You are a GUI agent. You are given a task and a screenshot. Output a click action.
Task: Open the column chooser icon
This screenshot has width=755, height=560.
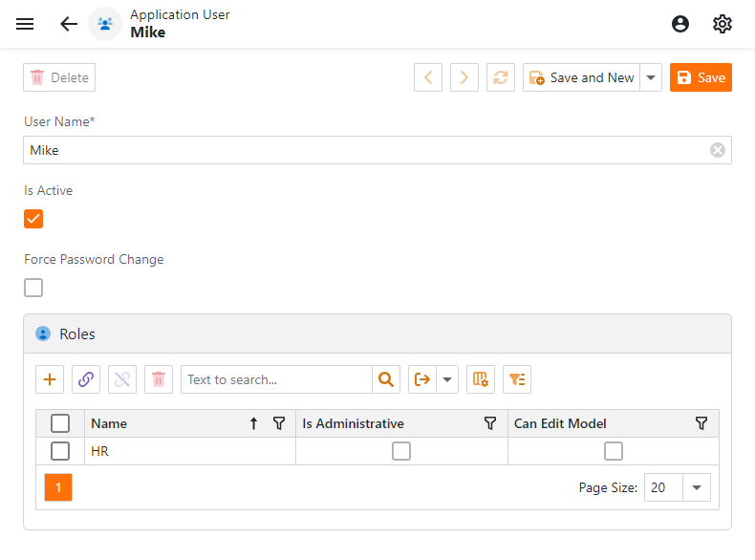(x=481, y=379)
